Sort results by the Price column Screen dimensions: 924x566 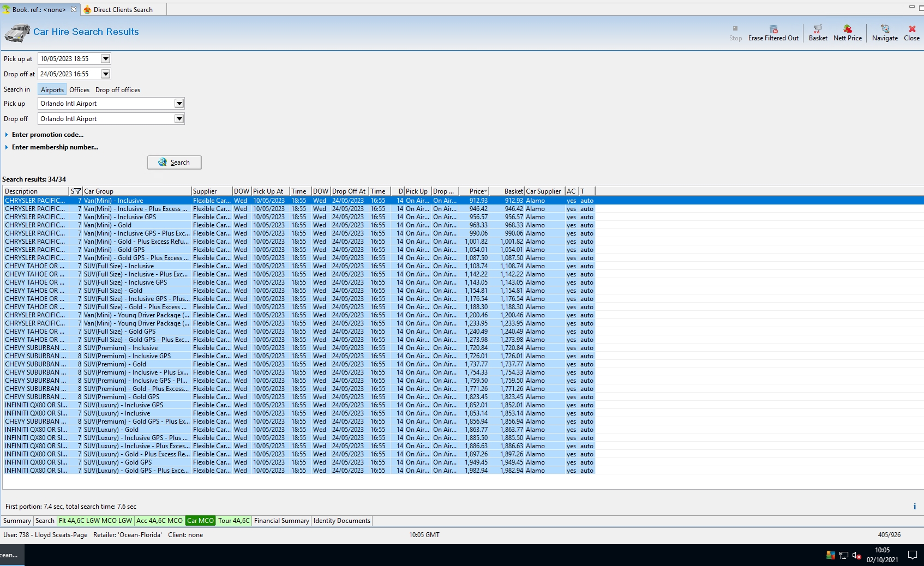pyautogui.click(x=474, y=191)
